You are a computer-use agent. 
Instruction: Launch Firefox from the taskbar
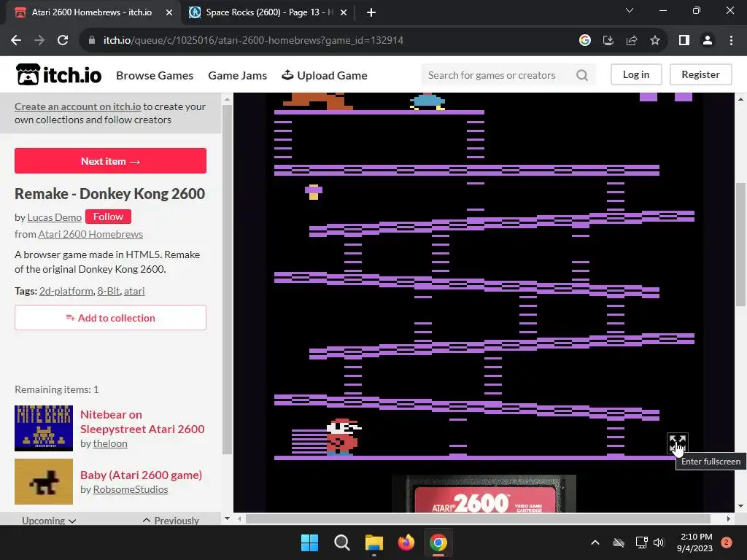coord(406,542)
